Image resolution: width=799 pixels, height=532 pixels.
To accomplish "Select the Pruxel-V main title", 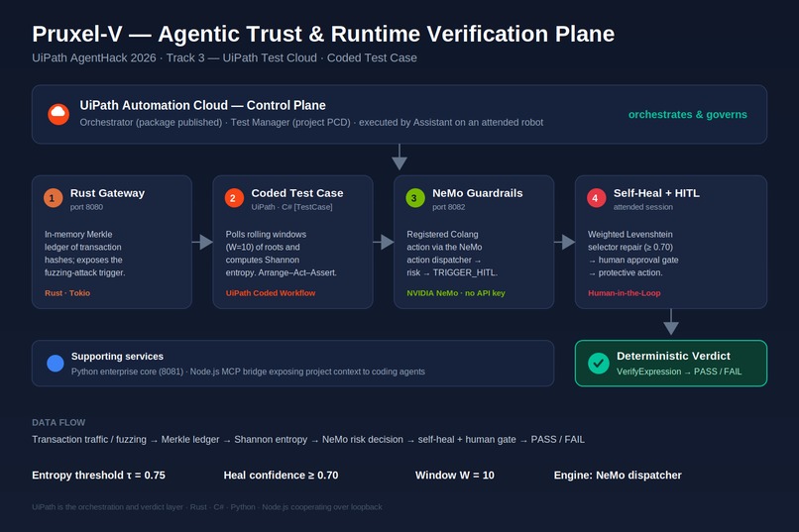I will click(x=323, y=34).
